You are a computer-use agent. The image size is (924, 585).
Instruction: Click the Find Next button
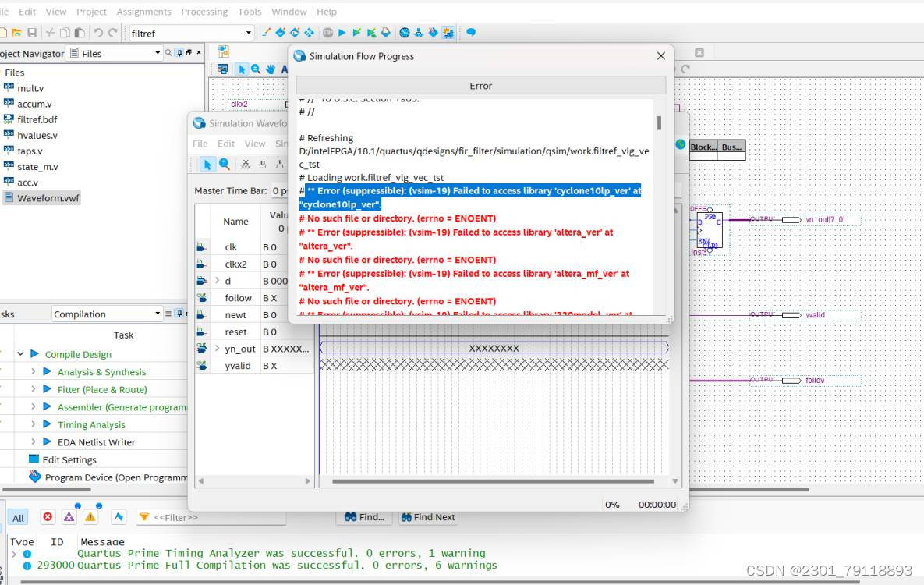pos(427,517)
